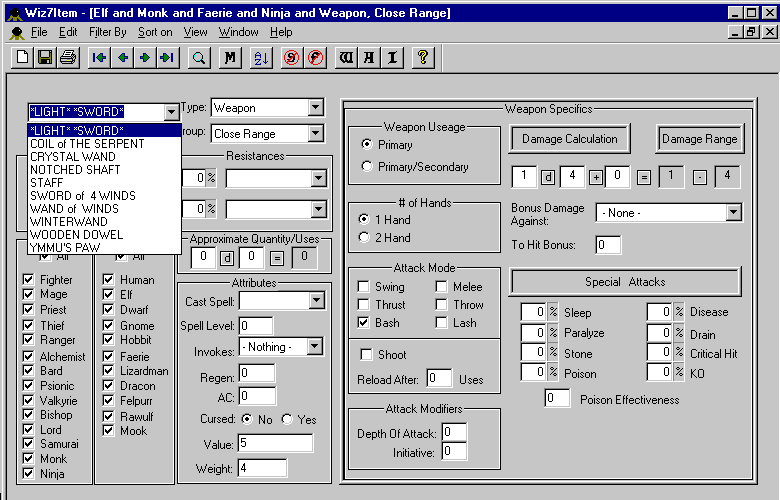780x500 pixels.
Task: Click the gothic W toolbar icon
Action: [346, 58]
